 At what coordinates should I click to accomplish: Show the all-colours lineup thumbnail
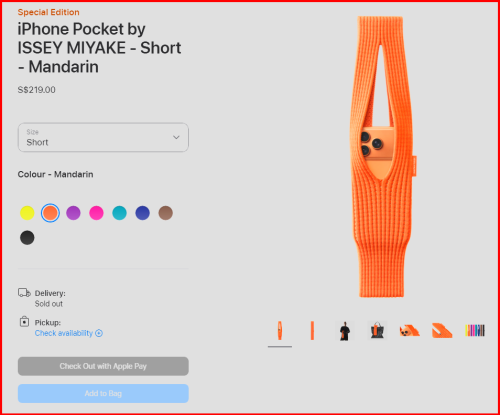[475, 331]
